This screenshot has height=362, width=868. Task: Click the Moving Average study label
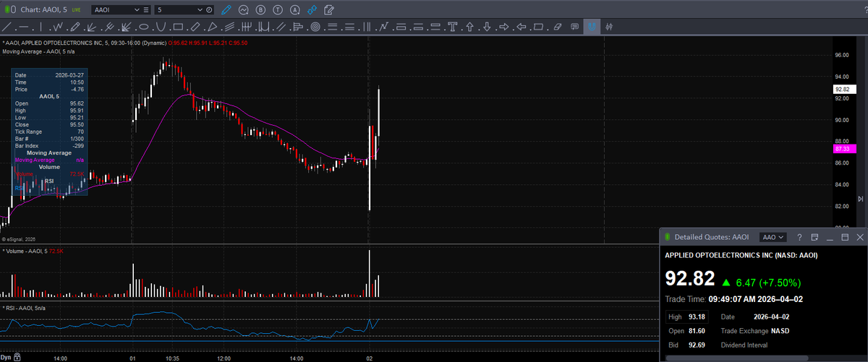[x=38, y=51]
